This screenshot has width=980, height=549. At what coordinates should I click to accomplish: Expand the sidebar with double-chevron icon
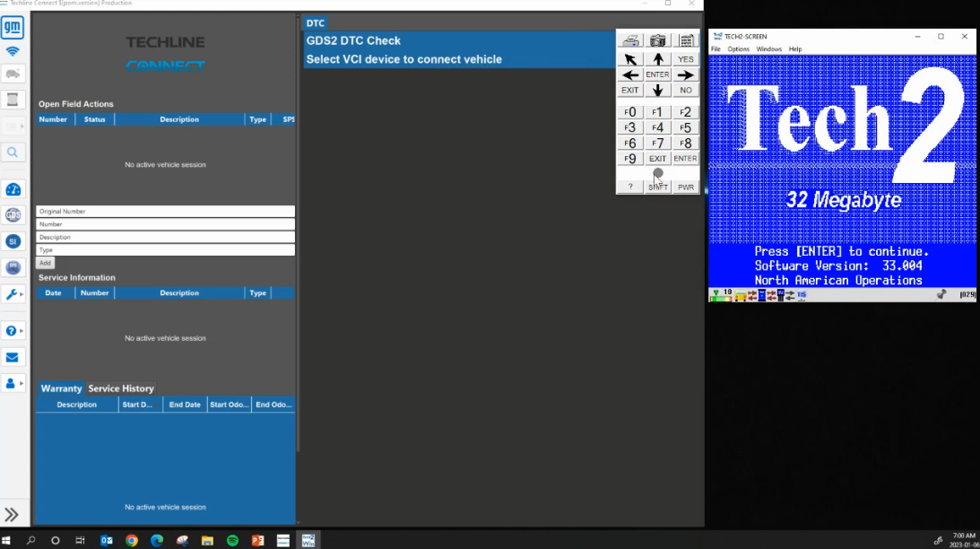(x=12, y=515)
